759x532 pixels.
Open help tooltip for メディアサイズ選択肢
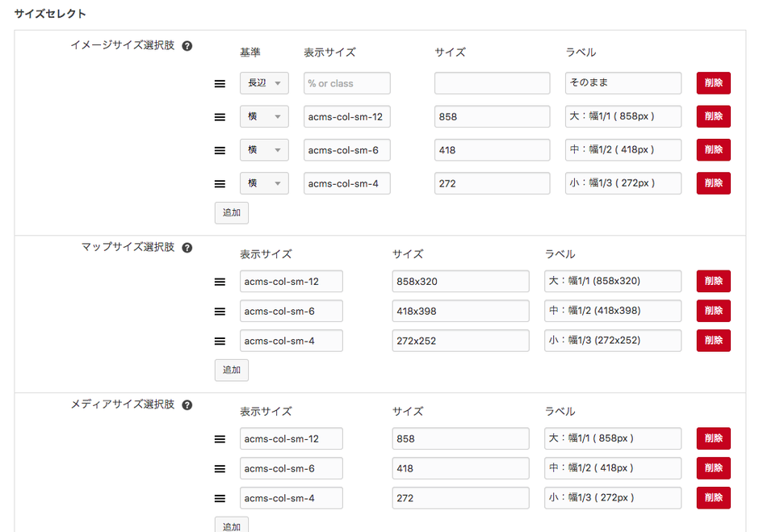pos(187,404)
